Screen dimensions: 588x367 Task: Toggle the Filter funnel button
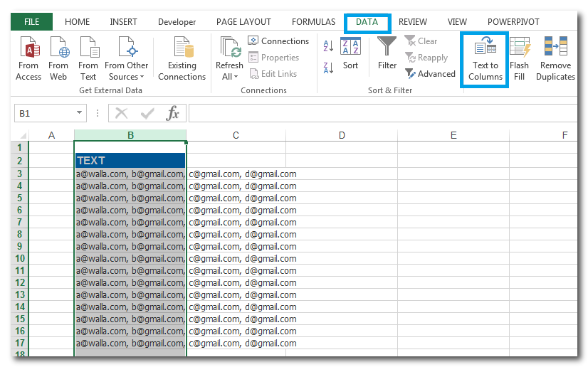pyautogui.click(x=387, y=53)
